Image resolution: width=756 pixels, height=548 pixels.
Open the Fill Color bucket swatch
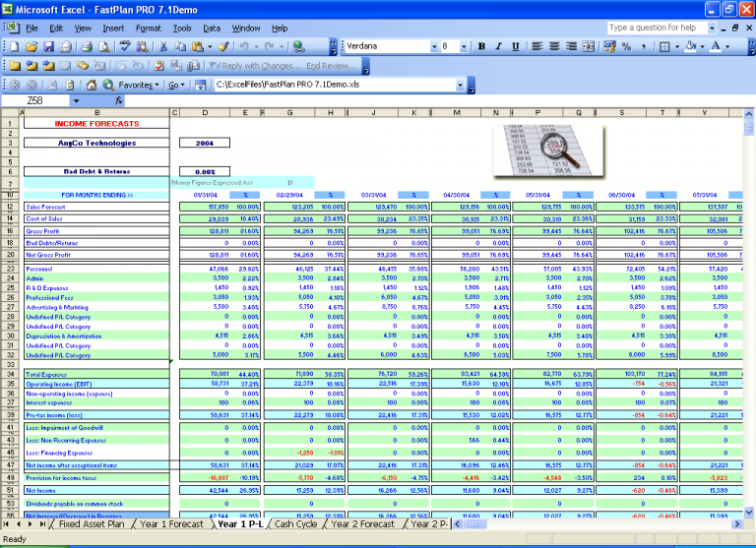[688, 46]
